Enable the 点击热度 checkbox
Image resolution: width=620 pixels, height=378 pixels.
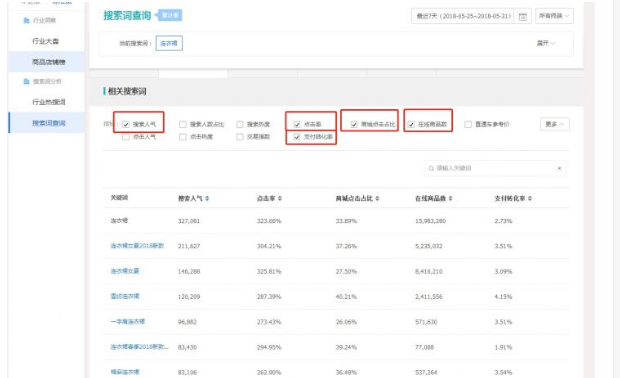pos(183,137)
